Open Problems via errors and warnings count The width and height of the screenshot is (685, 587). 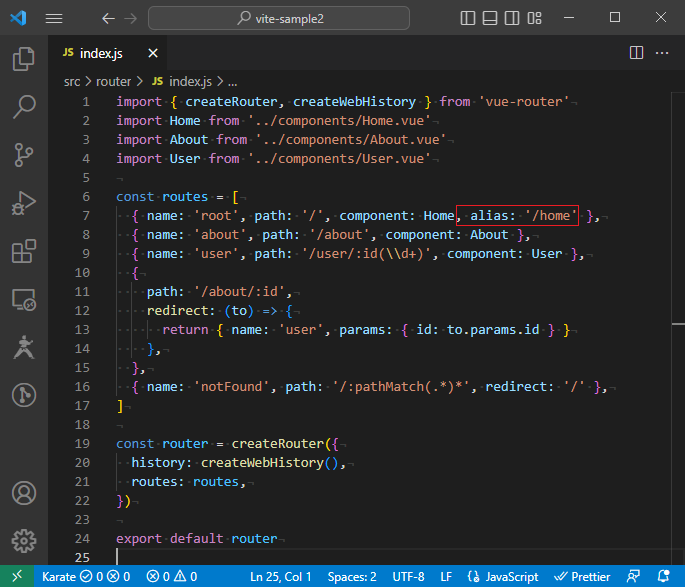click(171, 577)
